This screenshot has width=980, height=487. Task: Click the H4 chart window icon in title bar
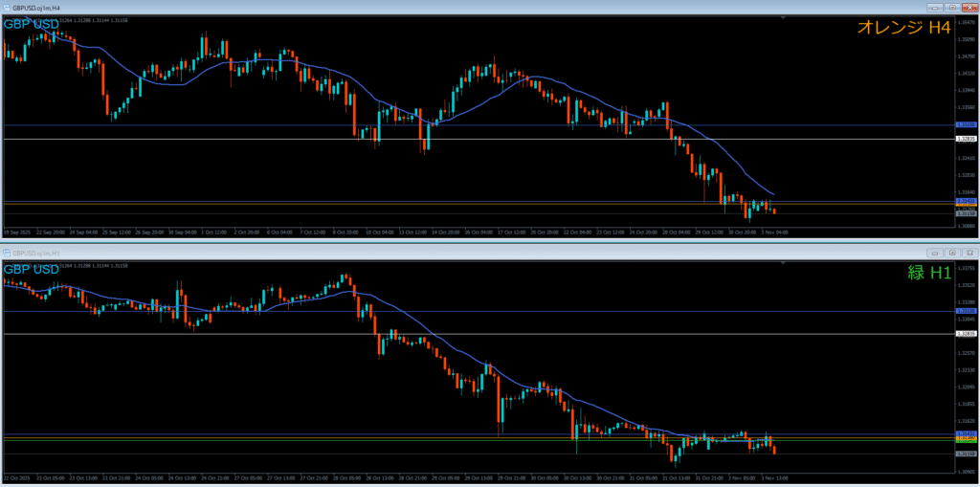pos(7,7)
